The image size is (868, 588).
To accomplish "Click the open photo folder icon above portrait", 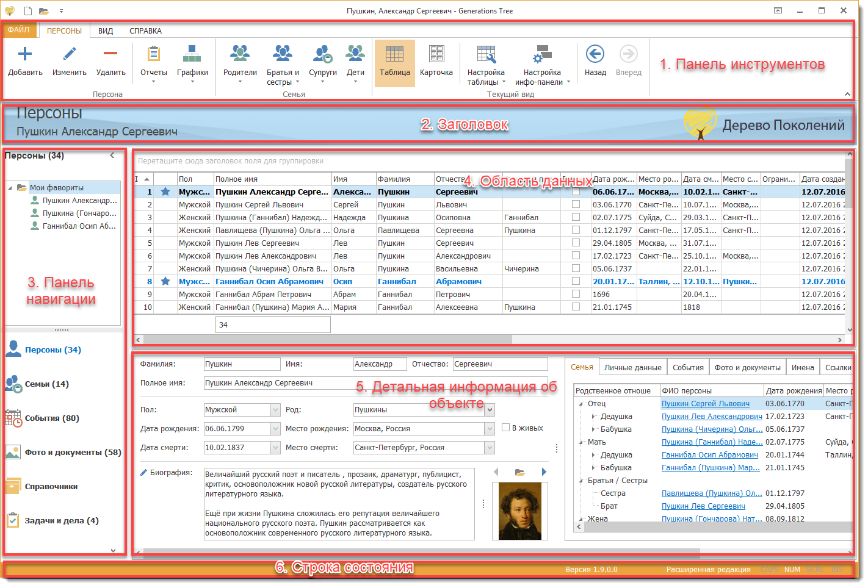I will (519, 472).
